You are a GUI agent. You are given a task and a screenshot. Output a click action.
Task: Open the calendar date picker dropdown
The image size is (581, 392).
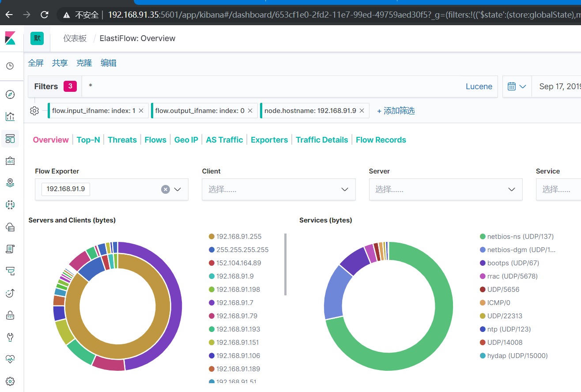point(517,86)
